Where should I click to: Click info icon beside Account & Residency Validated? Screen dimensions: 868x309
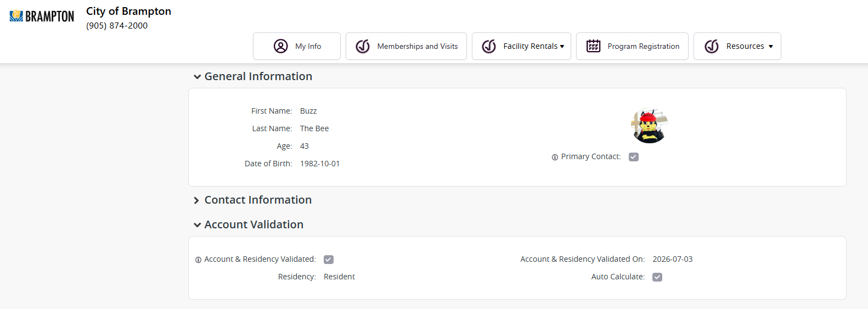[x=198, y=260]
